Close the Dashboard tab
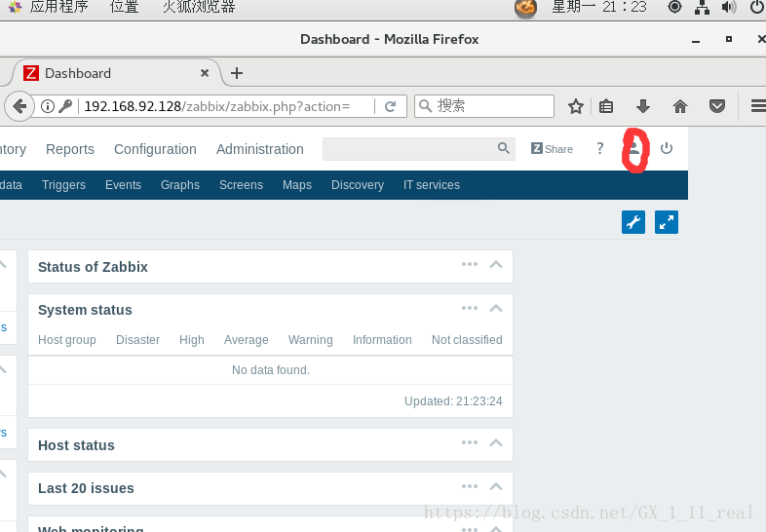Viewport: 766px width, 532px height. pyautogui.click(x=205, y=73)
